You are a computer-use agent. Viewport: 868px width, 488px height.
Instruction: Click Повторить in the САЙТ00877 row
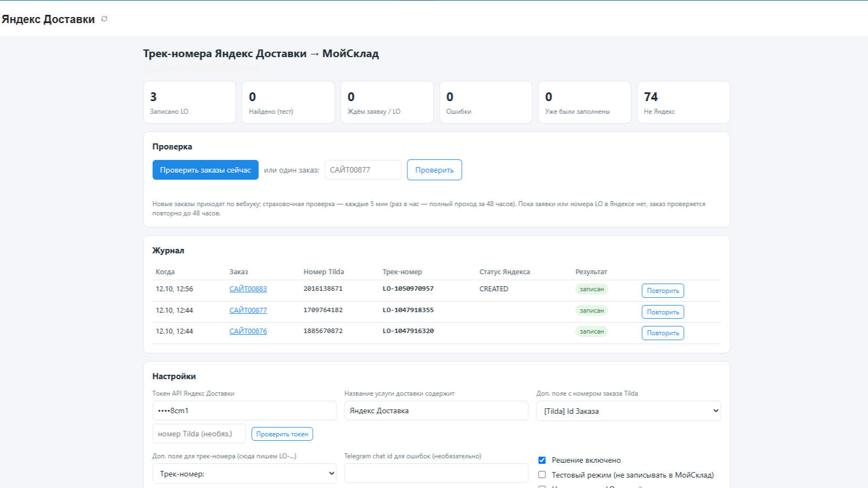pyautogui.click(x=663, y=312)
